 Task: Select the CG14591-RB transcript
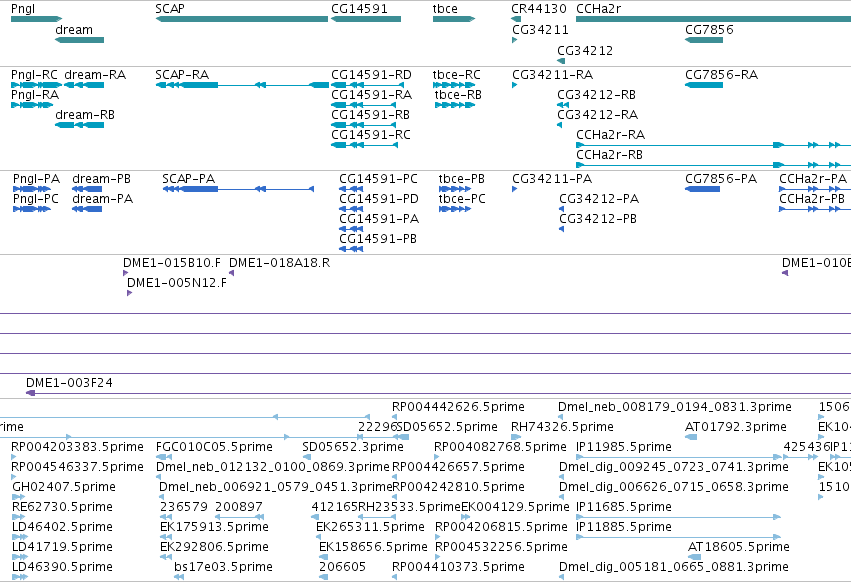point(364,125)
